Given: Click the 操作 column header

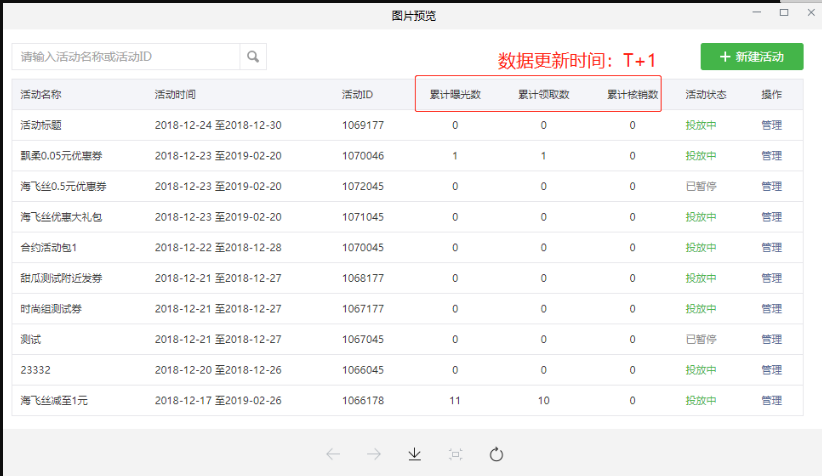Looking at the screenshot, I should click(x=772, y=94).
